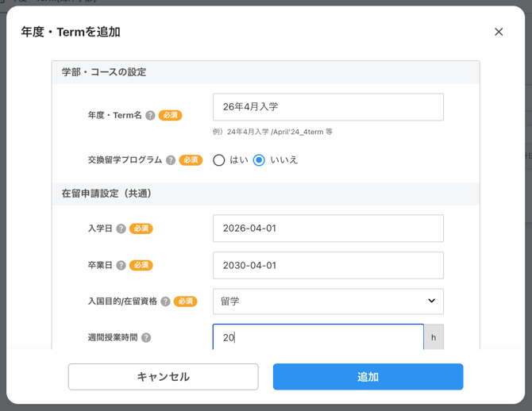This screenshot has height=411, width=532.
Task: Select the いいえ radio button
Action: pos(259,159)
